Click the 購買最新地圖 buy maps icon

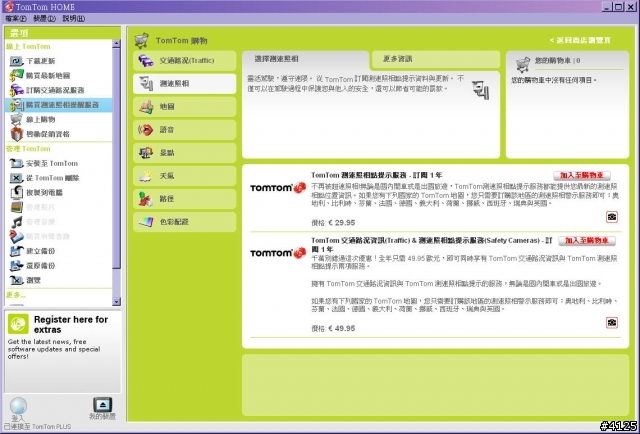point(17,76)
